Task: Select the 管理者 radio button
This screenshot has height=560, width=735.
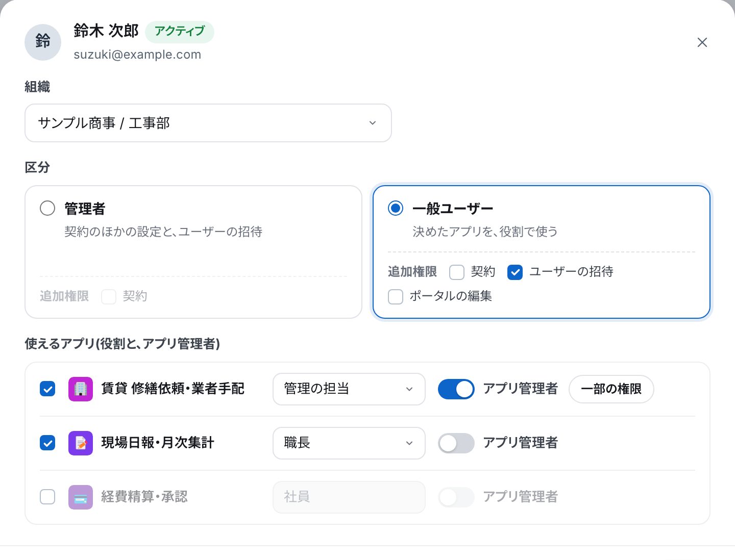Action: 47,208
